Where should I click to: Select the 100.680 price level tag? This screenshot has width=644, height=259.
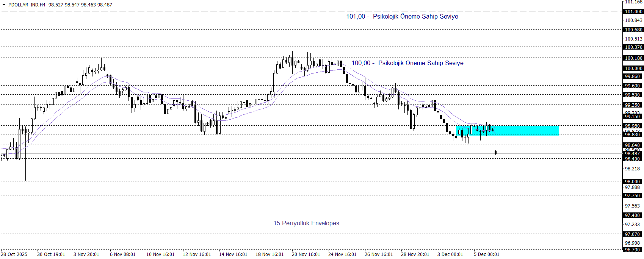click(633, 30)
